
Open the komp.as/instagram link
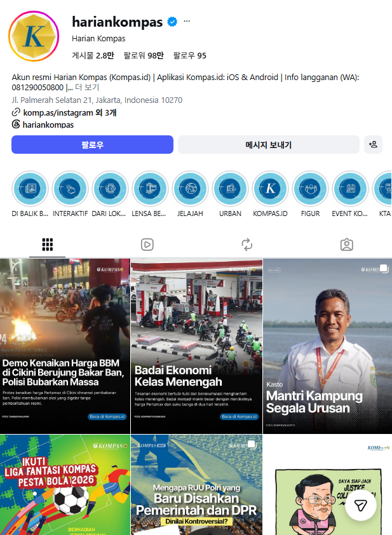tap(70, 112)
